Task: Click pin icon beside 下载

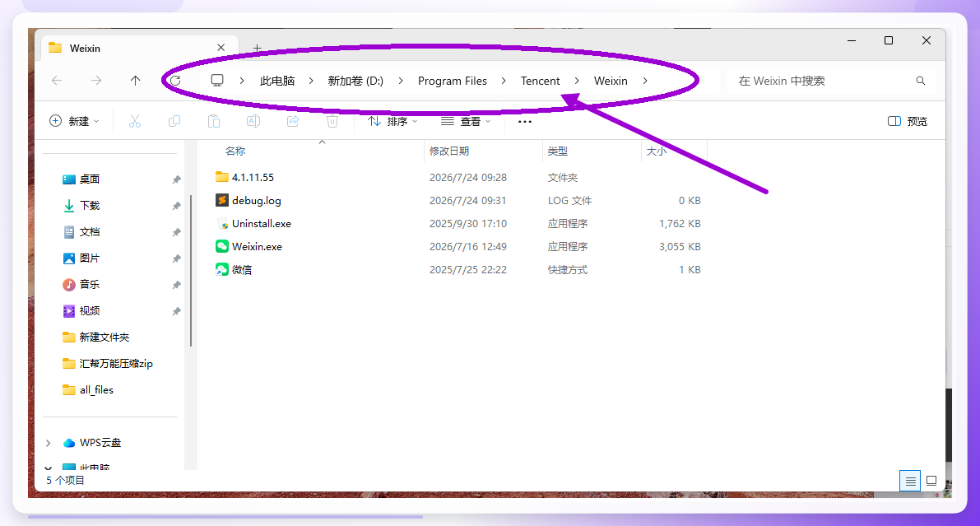Action: 176,206
